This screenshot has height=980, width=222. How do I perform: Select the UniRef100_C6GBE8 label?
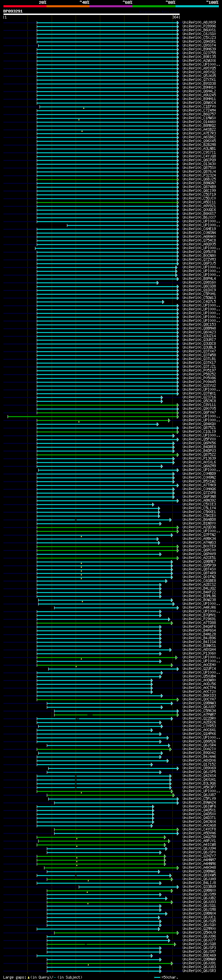pos(199,581)
